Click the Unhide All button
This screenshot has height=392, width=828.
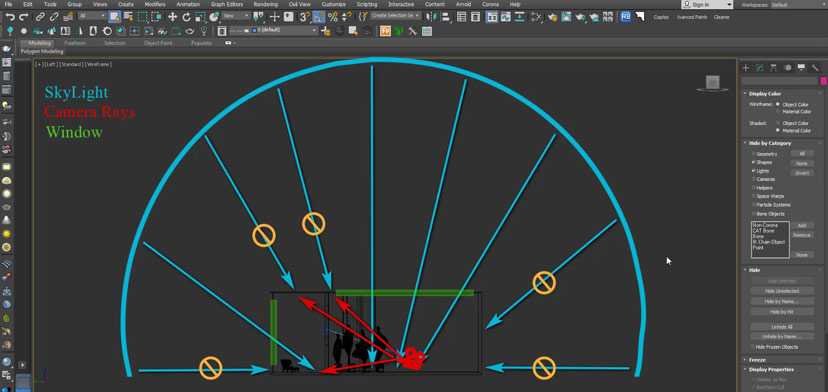coord(782,327)
